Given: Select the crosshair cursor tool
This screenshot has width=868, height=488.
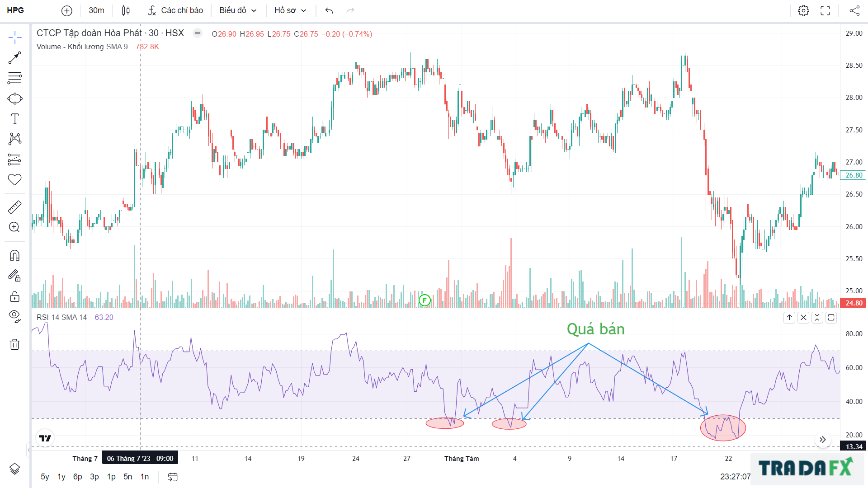Looking at the screenshot, I should pos(15,38).
